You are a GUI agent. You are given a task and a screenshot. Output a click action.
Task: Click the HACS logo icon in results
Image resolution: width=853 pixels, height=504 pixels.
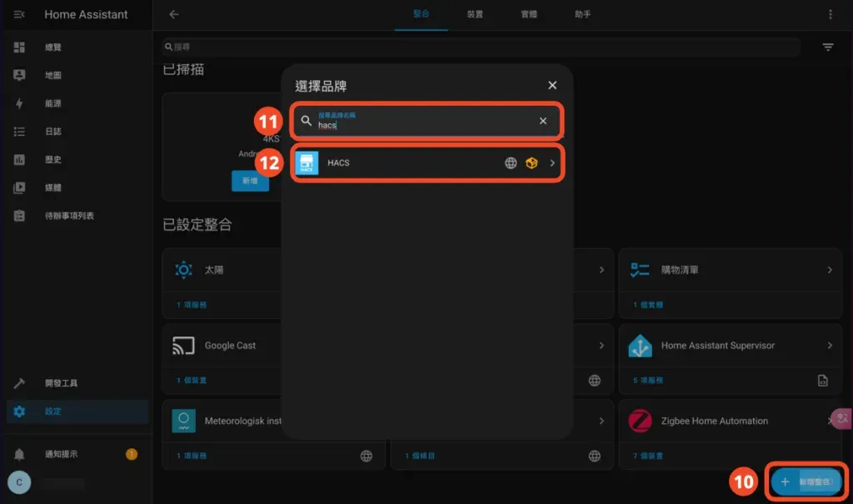(x=307, y=162)
